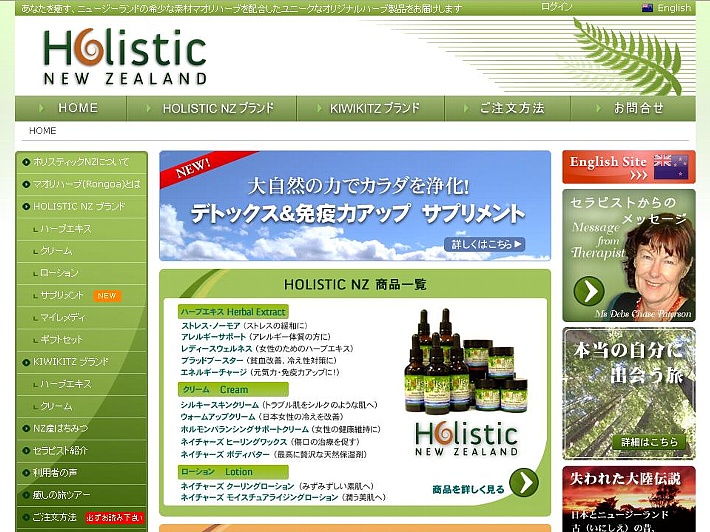The height and width of the screenshot is (532, 710).
Task: Open the ログイン login link
Action: [556, 7]
